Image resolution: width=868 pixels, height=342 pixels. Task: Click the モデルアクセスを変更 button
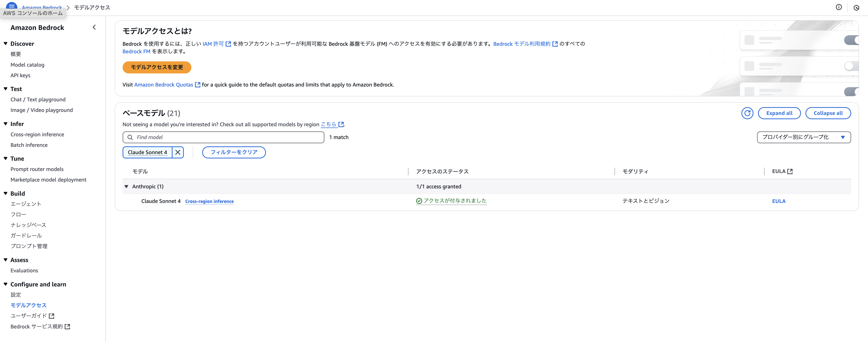[157, 67]
